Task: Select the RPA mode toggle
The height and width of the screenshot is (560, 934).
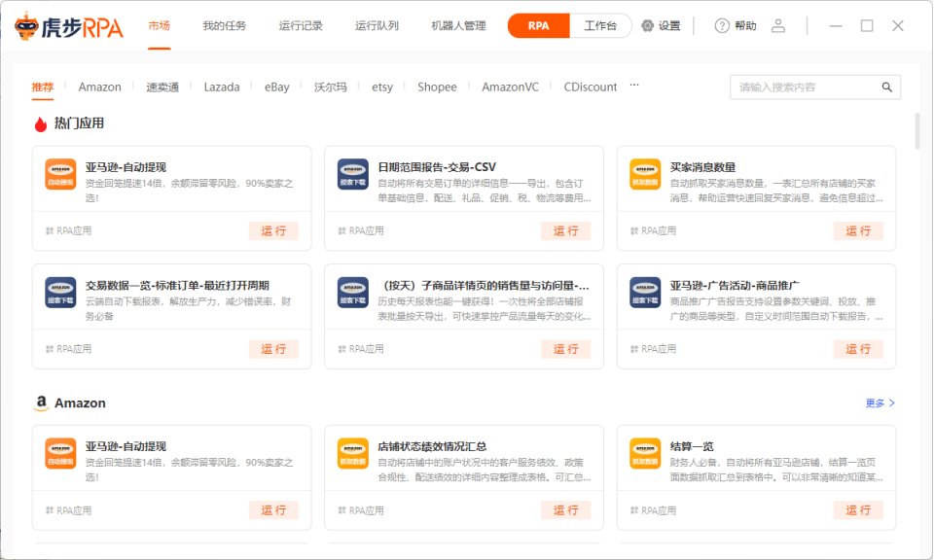Action: [x=538, y=25]
